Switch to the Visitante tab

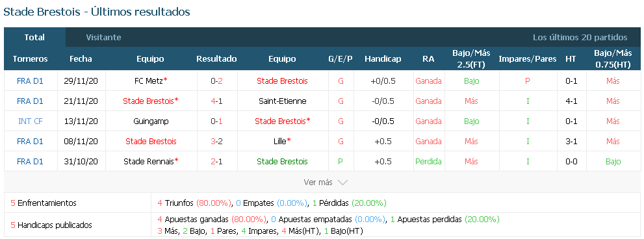click(x=103, y=38)
